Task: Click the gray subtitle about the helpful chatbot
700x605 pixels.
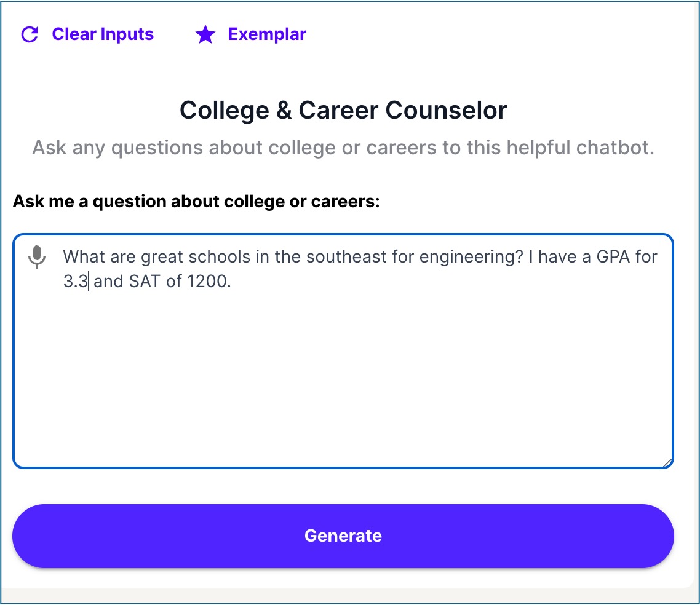Action: 343,148
